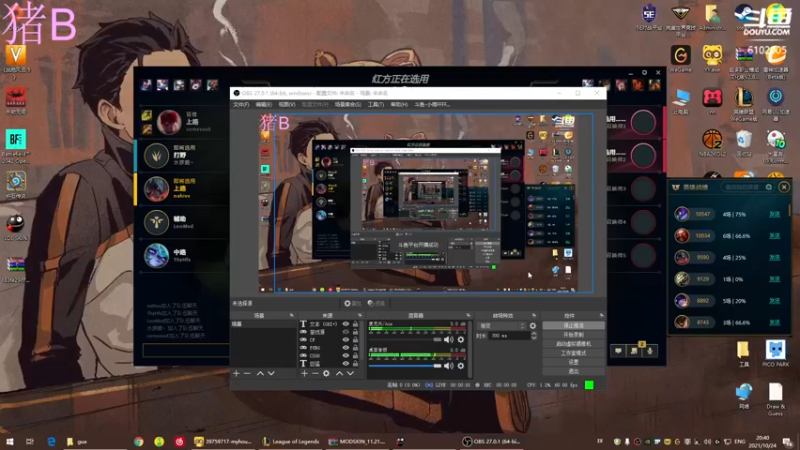Toggle visibility of the first text (GDI+) source
Image resolution: width=800 pixels, height=450 pixels.
[345, 324]
